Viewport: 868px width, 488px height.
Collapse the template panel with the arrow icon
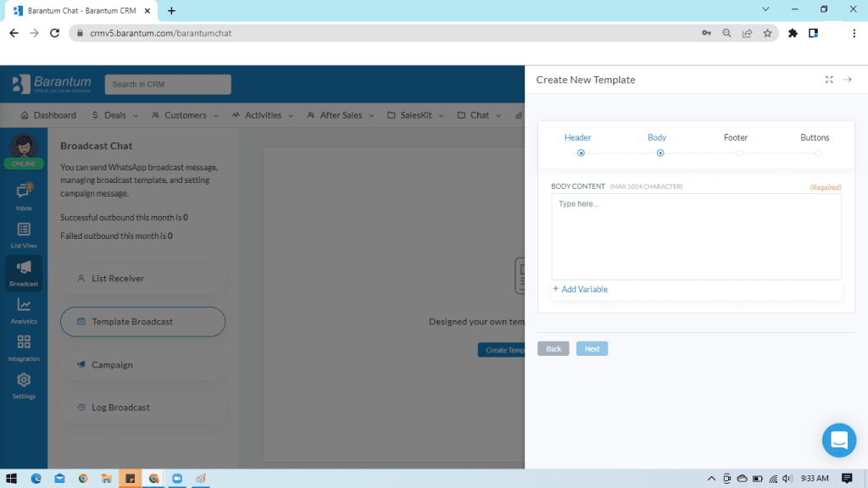point(847,79)
